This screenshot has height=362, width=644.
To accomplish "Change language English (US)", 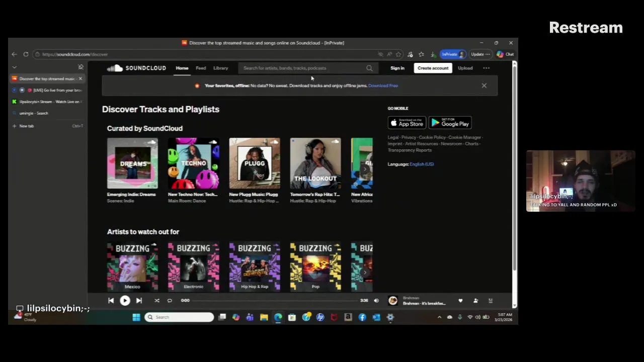I will point(422,164).
